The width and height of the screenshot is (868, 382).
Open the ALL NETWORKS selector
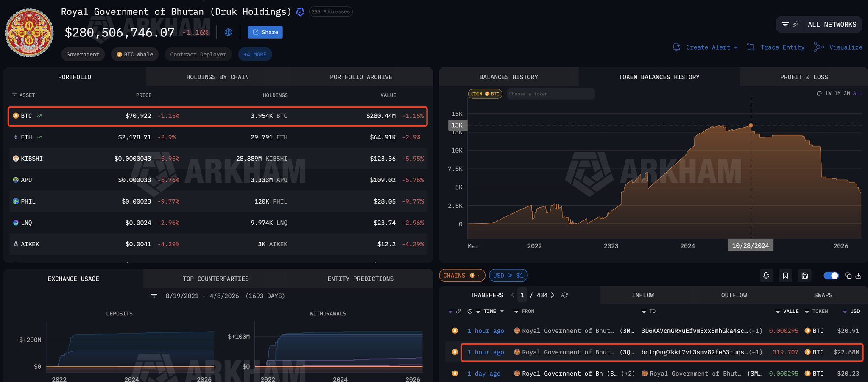coord(832,25)
